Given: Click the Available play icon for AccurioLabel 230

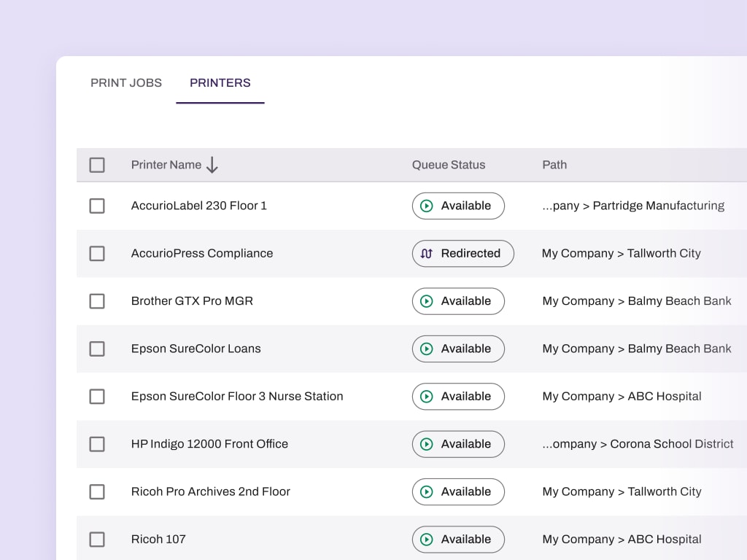Looking at the screenshot, I should pos(427,206).
